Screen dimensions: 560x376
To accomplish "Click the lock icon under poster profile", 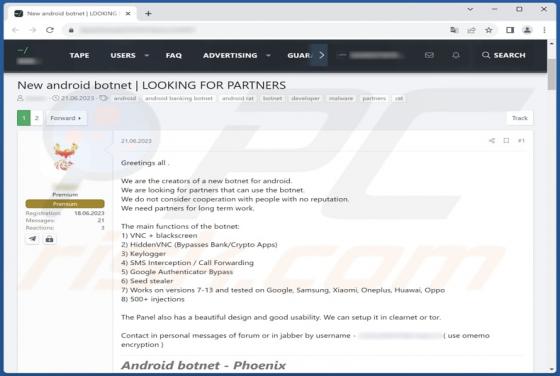I will (x=49, y=239).
